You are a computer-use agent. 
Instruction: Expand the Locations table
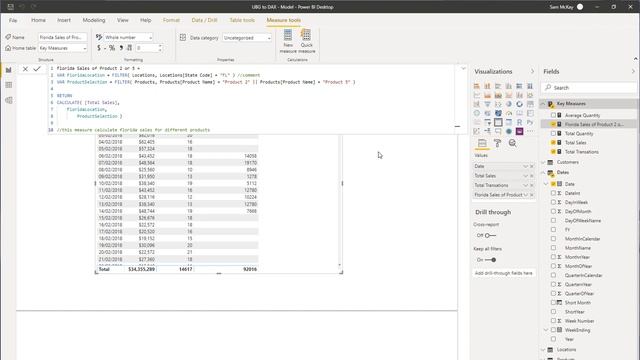click(543, 349)
